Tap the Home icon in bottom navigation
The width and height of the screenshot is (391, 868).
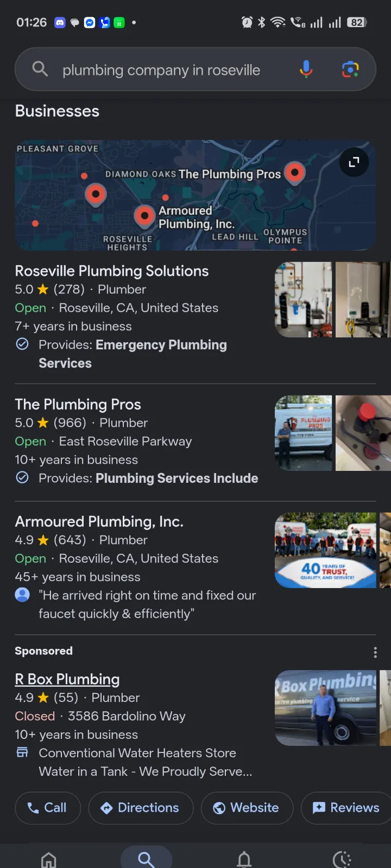[x=49, y=859]
